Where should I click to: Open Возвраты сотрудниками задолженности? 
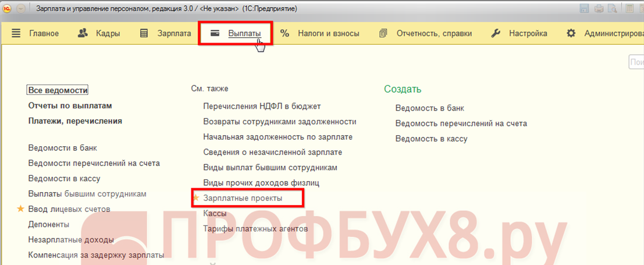click(x=280, y=121)
